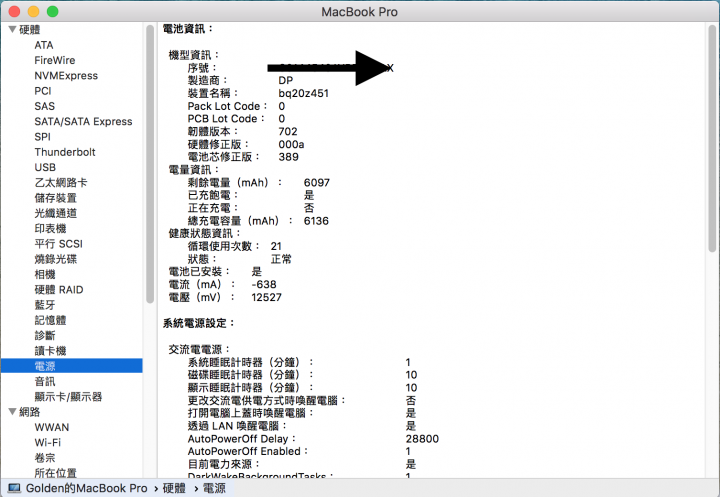Click the 系統電源設定 heading
Viewport: 720px width, 497px height.
[x=199, y=323]
